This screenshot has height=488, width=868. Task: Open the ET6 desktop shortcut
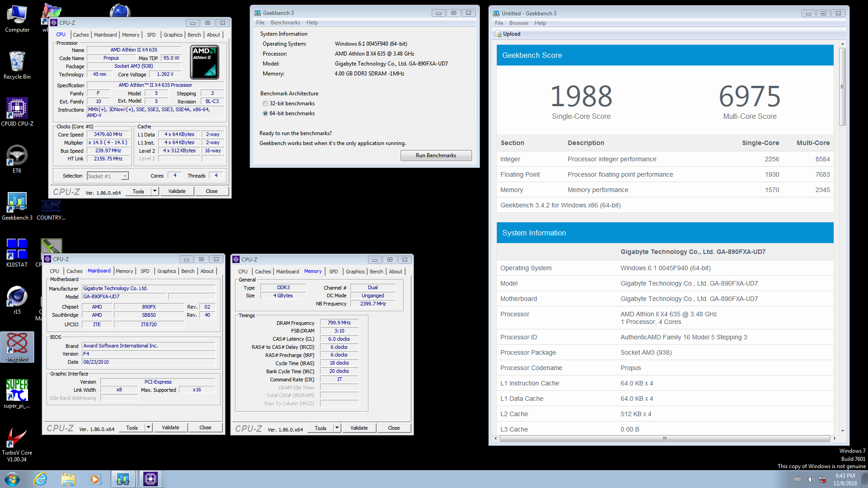tap(17, 159)
